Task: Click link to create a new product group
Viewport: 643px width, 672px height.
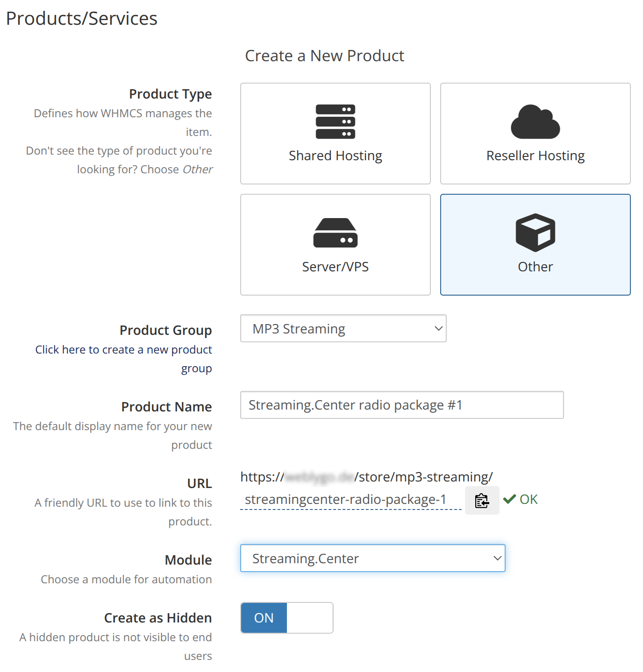Action: click(x=123, y=359)
